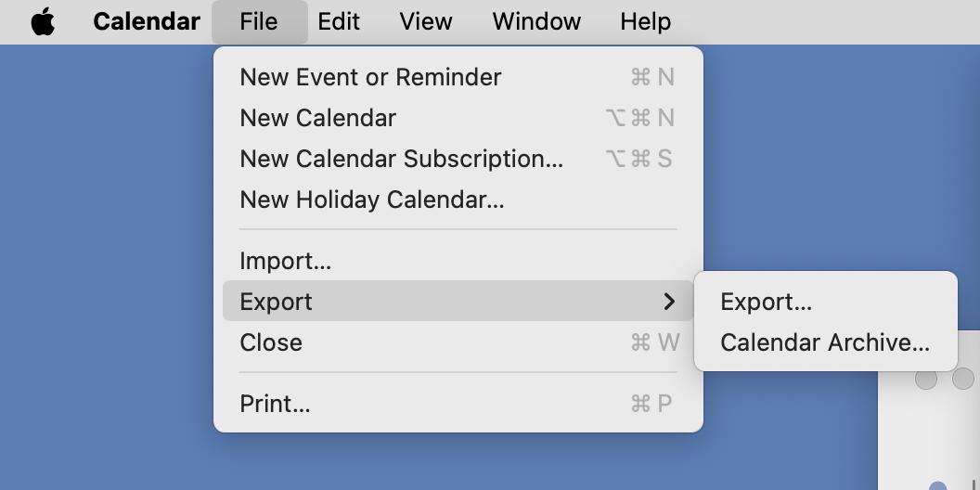The width and height of the screenshot is (980, 490).
Task: Click Import… in the File menu
Action: (285, 261)
